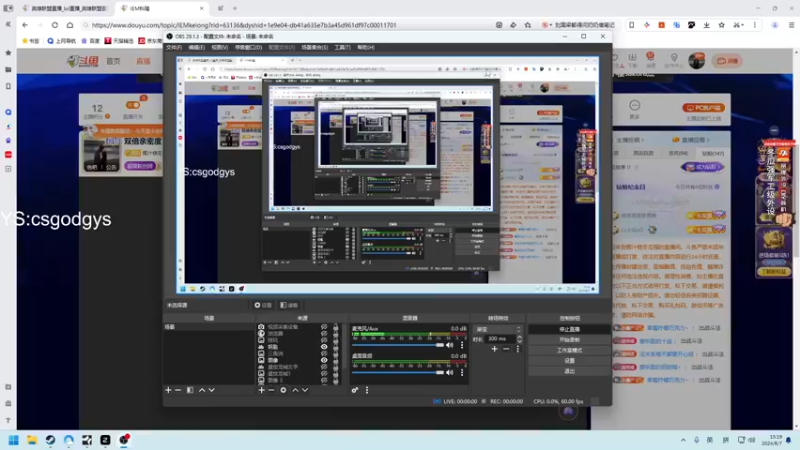Add a new scene in OBS
The width and height of the screenshot is (800, 450).
pos(168,390)
